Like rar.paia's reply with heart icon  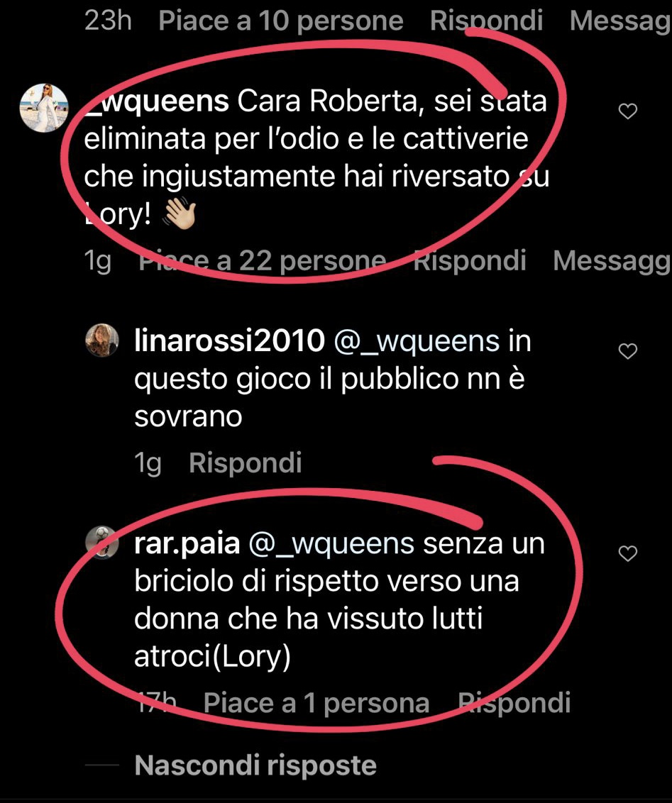pos(627,553)
